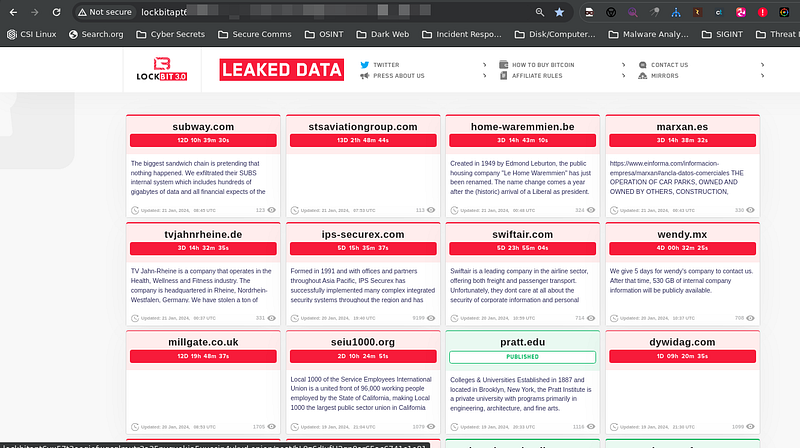Select the tvjahnrheine.de description text

point(202,285)
